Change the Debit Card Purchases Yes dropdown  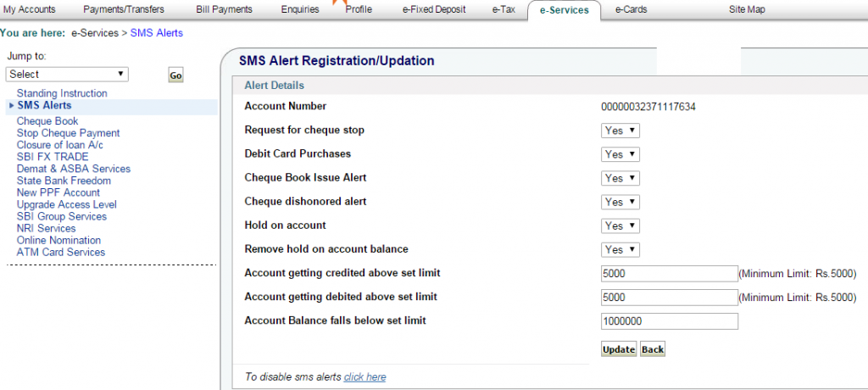pos(620,154)
